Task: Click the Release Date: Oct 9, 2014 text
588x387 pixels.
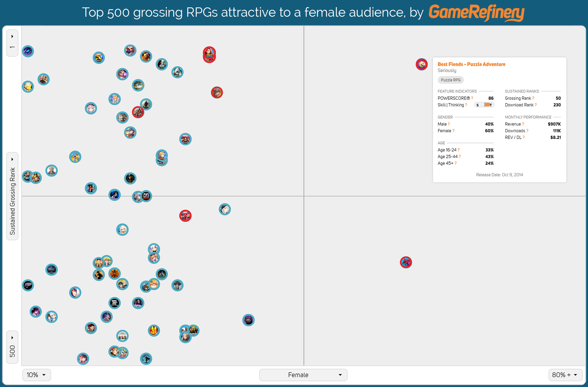Action: [x=499, y=175]
